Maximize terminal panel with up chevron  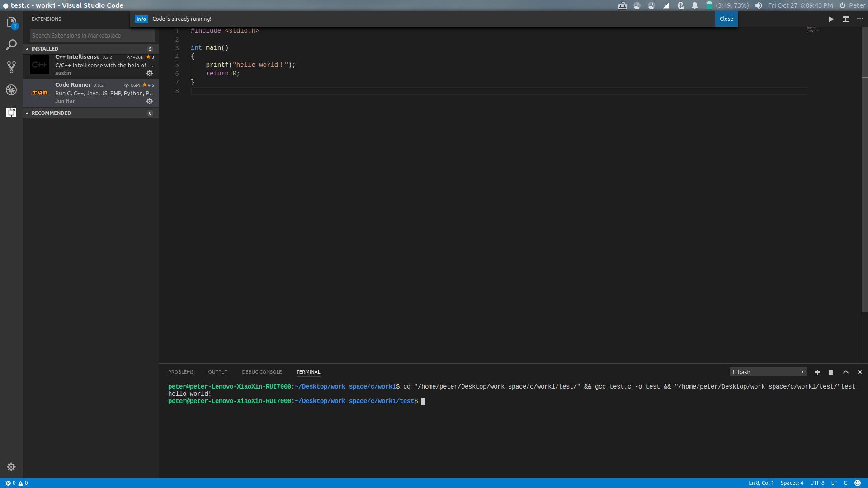845,372
